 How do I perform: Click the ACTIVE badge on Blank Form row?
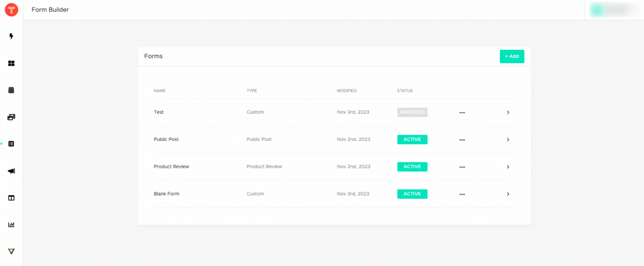[412, 194]
